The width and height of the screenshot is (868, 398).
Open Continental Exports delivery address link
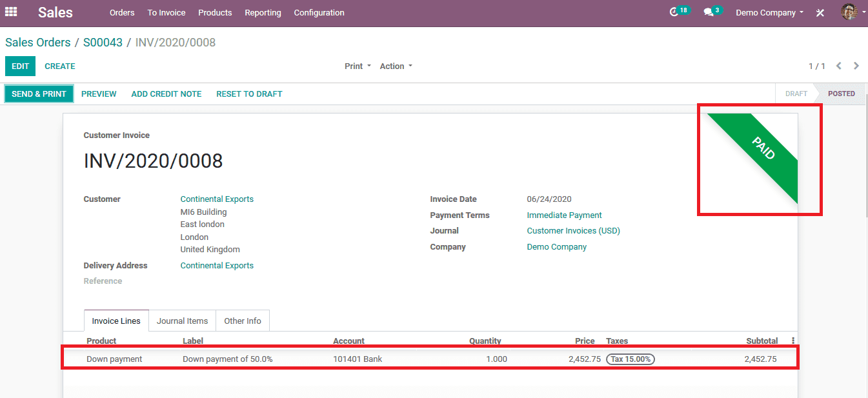click(x=217, y=266)
